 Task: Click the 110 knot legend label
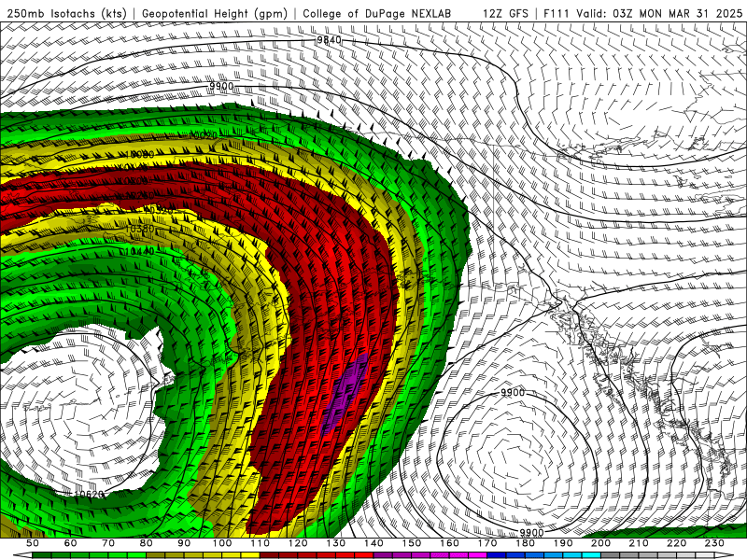pos(260,543)
